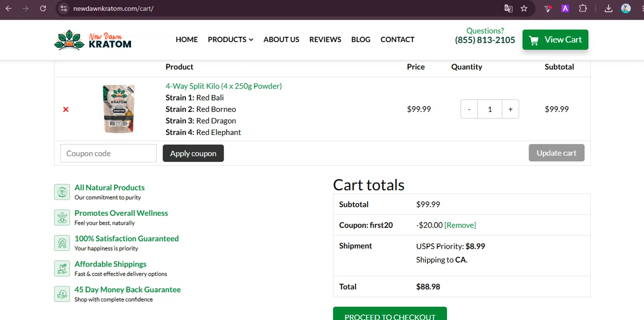Viewport: 644px width, 320px height.
Task: Click the address bar URL
Action: [113, 9]
